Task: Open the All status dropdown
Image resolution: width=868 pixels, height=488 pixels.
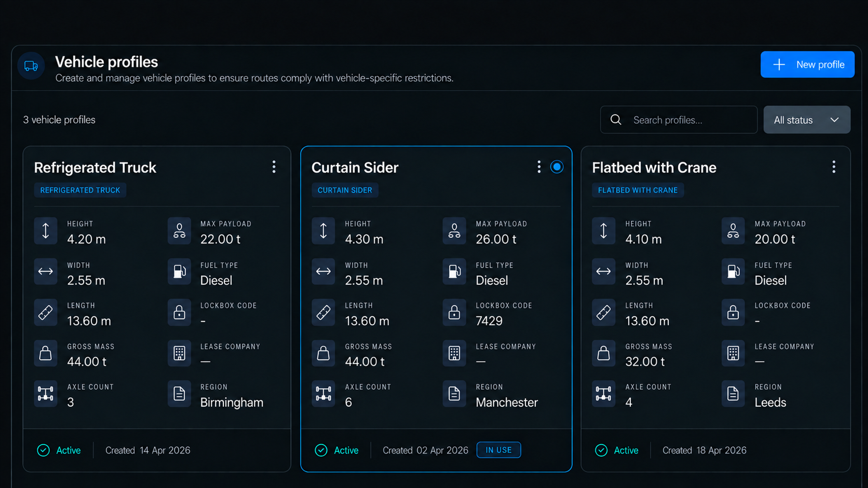Action: click(807, 120)
